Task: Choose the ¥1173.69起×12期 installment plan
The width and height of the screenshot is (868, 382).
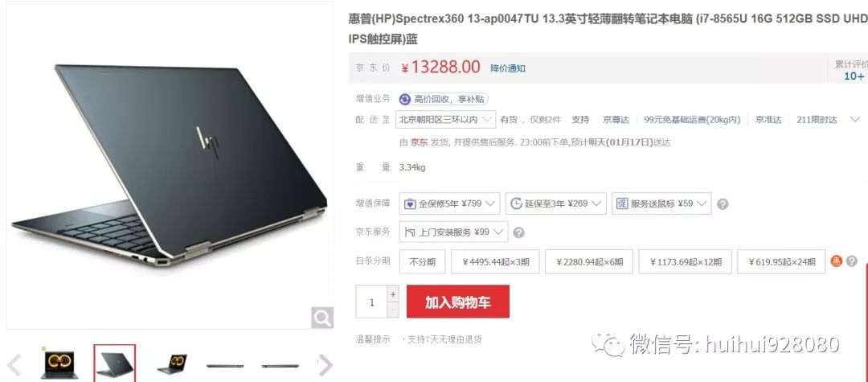Action: tap(686, 262)
